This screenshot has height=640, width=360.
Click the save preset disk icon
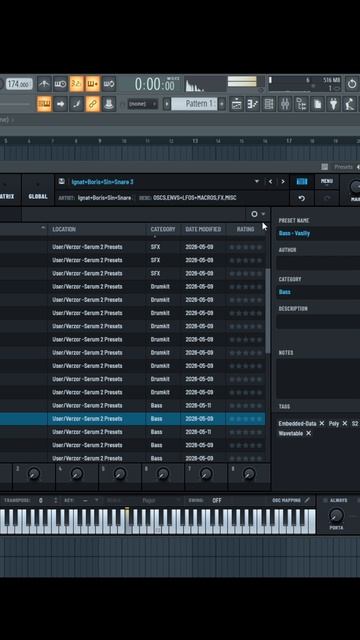(x=62, y=182)
